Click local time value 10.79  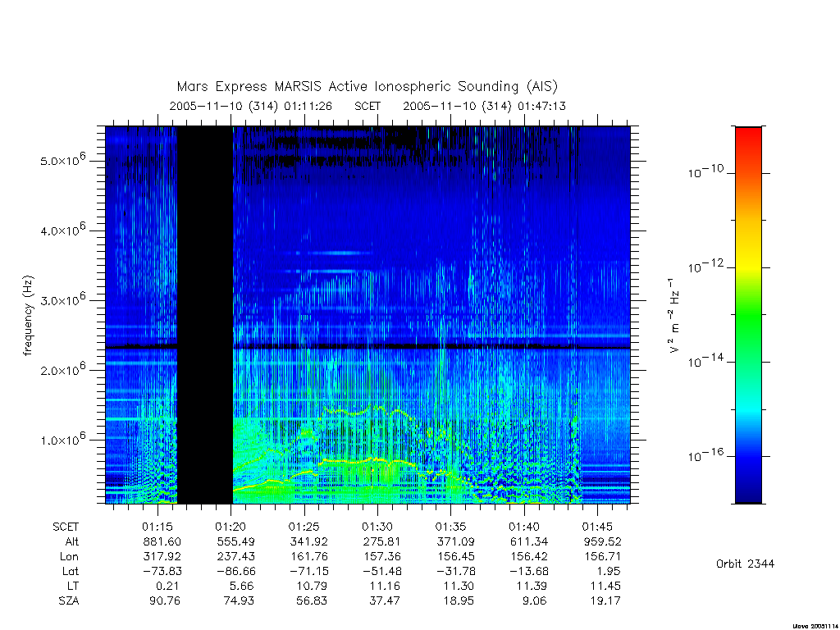(x=313, y=586)
